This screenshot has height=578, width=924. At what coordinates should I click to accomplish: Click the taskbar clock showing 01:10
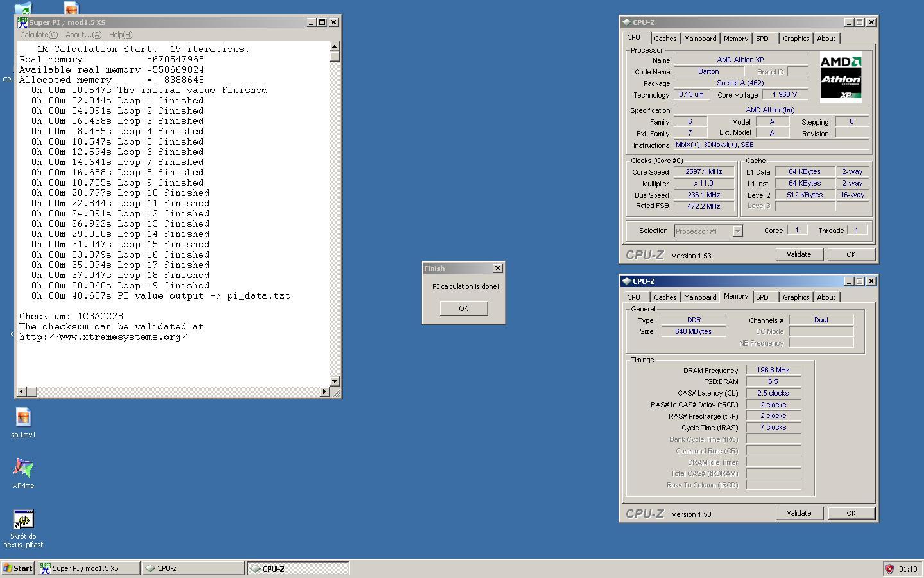pyautogui.click(x=908, y=569)
